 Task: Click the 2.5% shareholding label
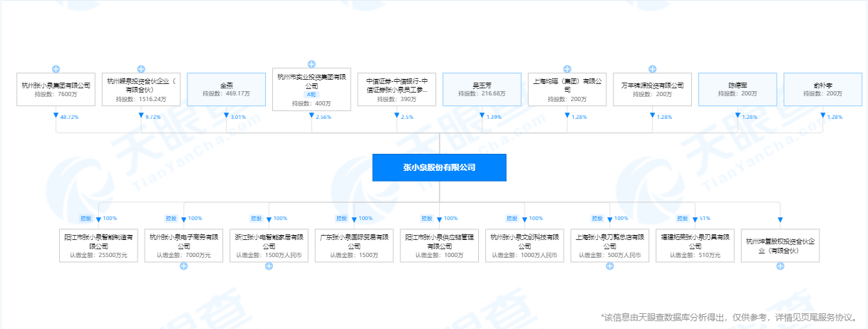coord(408,117)
